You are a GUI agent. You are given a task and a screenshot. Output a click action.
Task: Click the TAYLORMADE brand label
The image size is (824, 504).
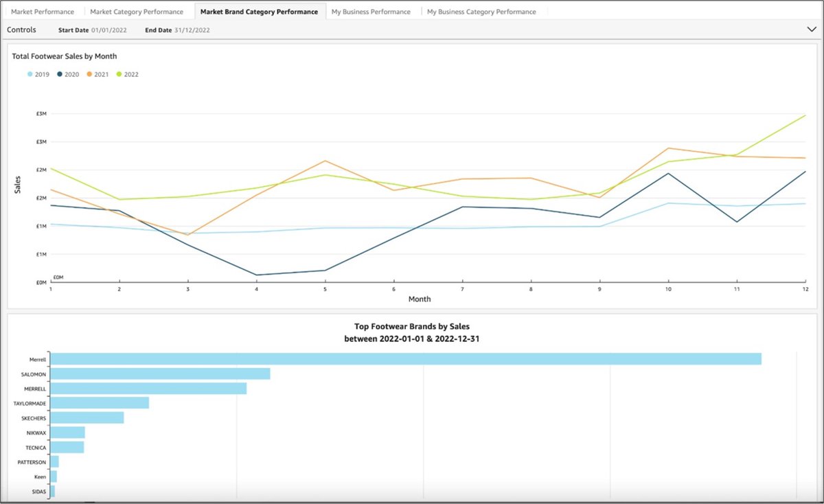pos(30,404)
